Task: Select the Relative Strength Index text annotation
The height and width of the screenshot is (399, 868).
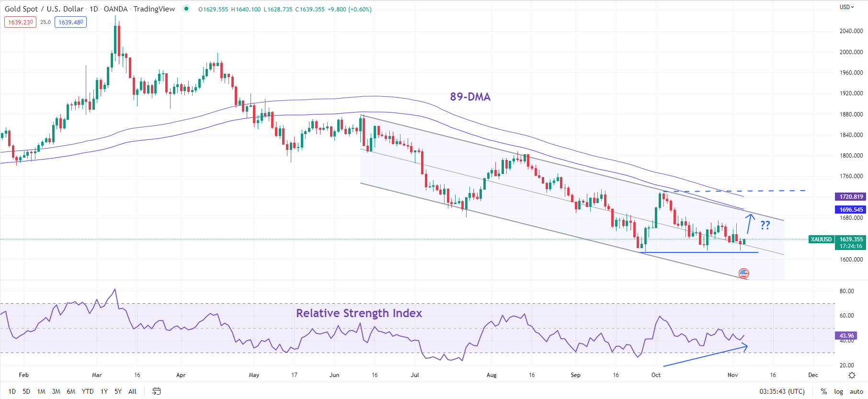Action: [x=359, y=313]
